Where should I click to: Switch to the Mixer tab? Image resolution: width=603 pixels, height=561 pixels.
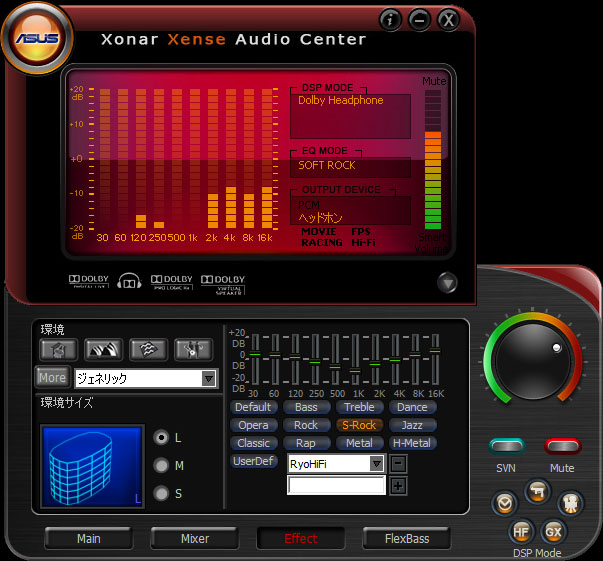tap(195, 538)
